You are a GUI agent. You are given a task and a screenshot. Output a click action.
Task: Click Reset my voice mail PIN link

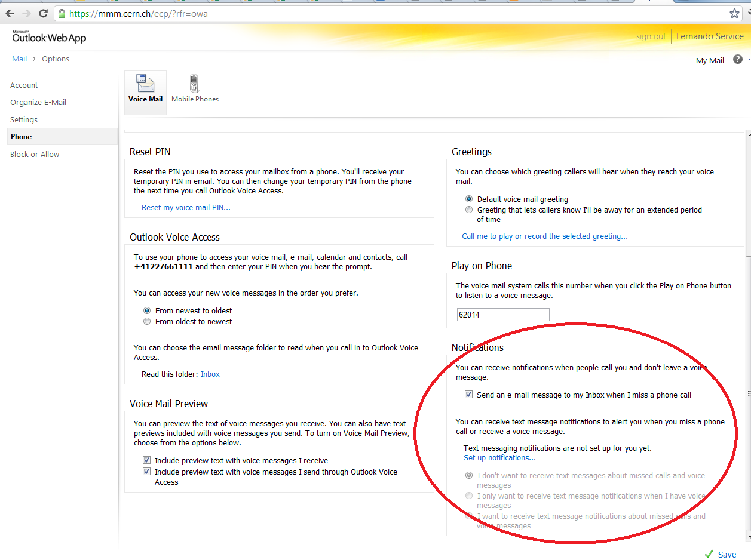tap(186, 208)
